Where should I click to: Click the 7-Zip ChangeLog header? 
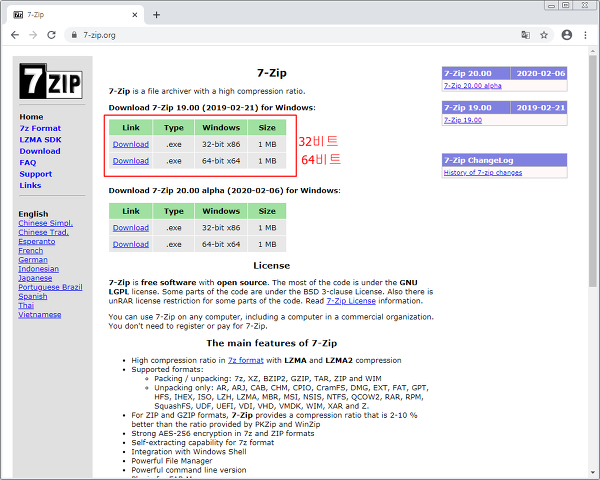504,160
